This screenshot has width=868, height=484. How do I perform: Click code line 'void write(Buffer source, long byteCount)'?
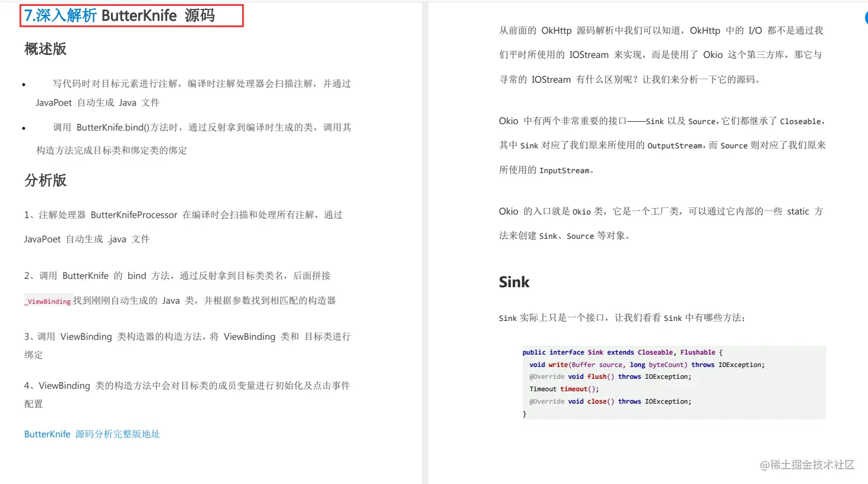[x=647, y=365]
